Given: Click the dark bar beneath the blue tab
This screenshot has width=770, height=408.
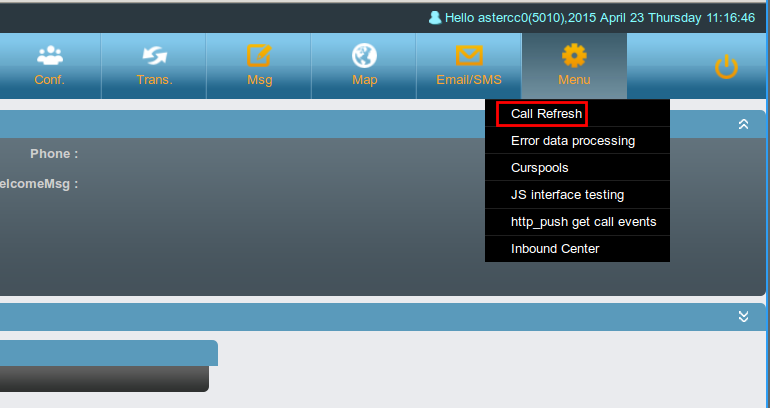Looking at the screenshot, I should point(104,379).
